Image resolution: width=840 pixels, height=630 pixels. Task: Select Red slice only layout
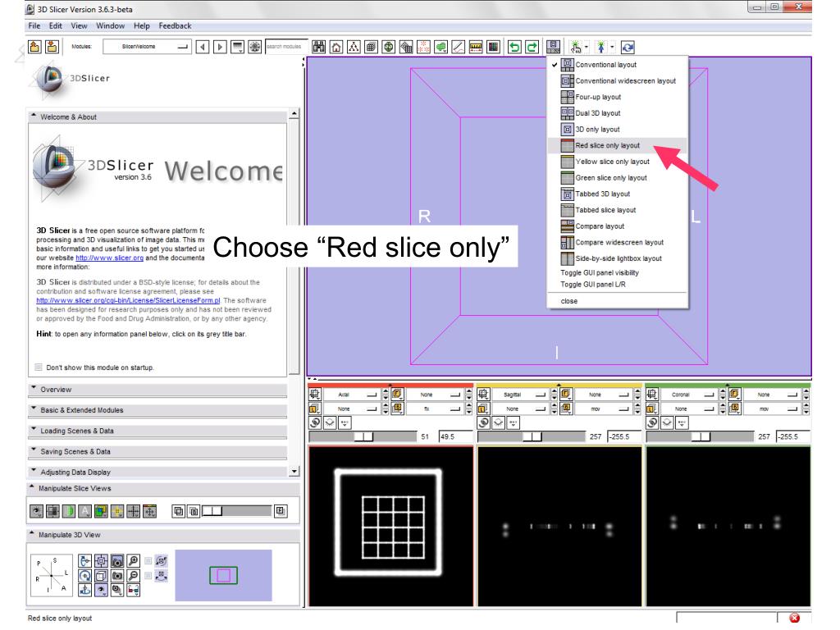click(617, 145)
